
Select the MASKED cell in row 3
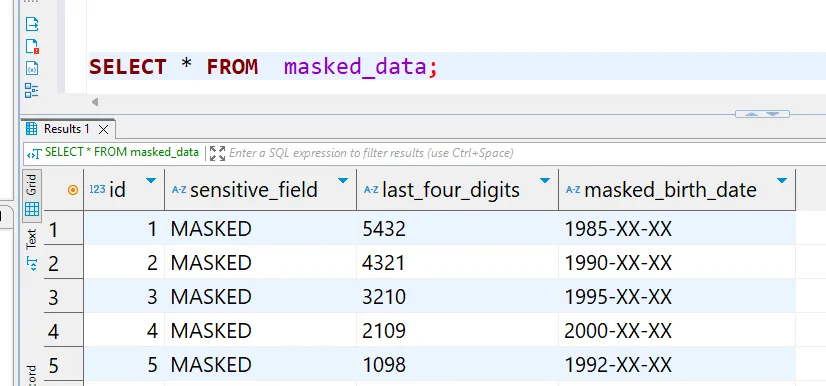point(261,296)
